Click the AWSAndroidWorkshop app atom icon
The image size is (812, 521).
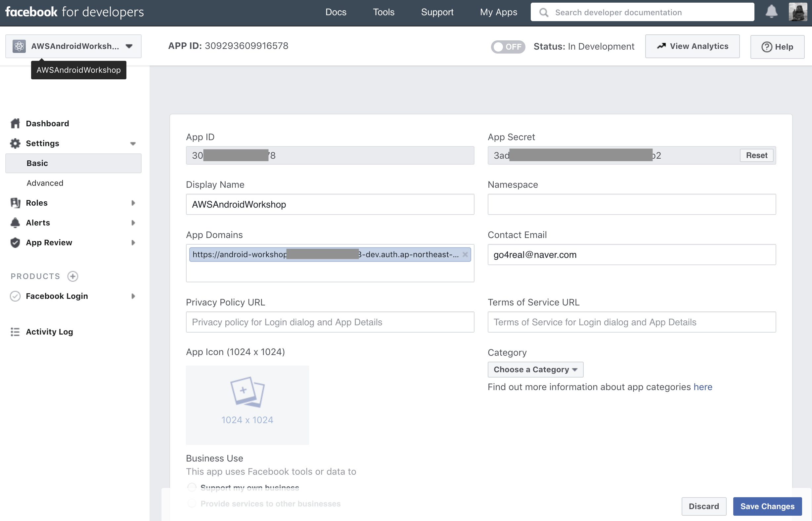[x=19, y=46]
